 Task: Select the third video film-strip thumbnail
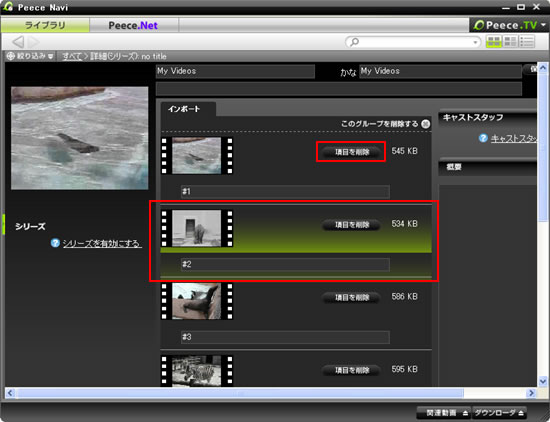(197, 301)
